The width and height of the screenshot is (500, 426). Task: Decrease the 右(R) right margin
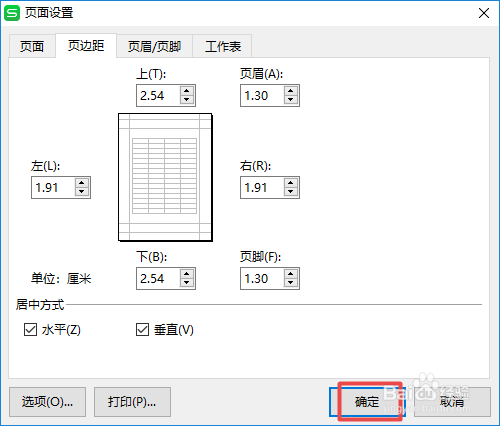291,192
